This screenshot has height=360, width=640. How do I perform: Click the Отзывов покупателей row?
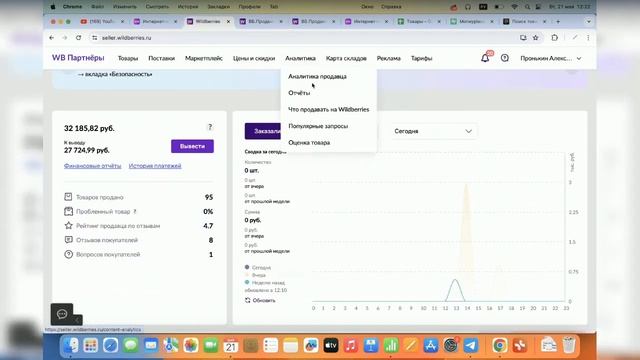click(x=138, y=240)
